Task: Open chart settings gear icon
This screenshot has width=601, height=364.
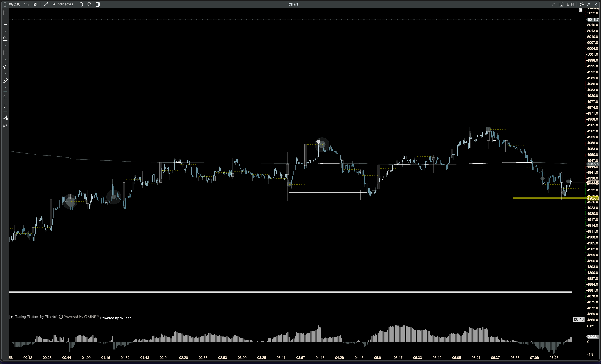Action: tap(581, 4)
